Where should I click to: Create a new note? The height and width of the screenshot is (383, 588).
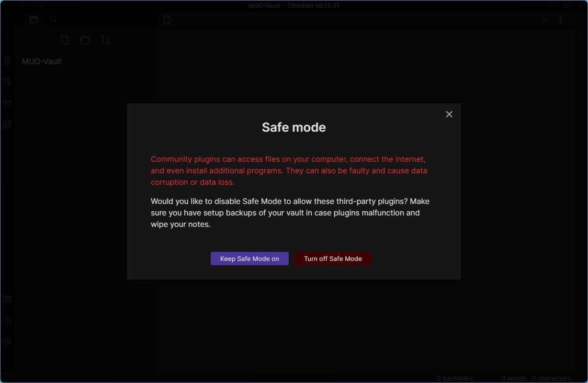click(65, 40)
